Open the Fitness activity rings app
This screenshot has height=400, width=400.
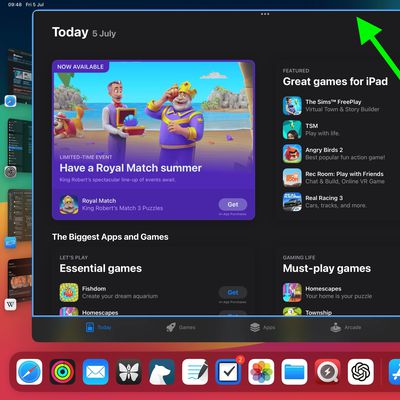tap(62, 372)
